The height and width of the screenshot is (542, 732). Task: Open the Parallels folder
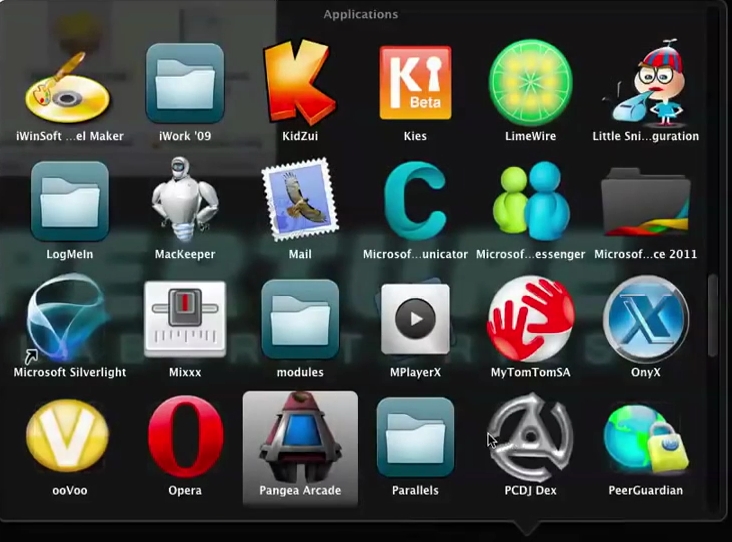pos(415,437)
